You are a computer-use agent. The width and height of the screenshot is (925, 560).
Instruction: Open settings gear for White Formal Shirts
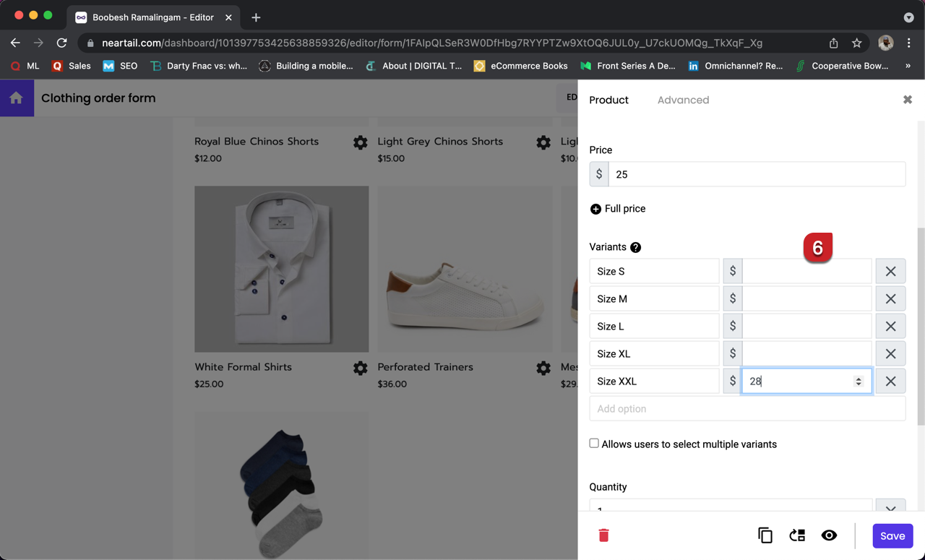[x=360, y=368]
